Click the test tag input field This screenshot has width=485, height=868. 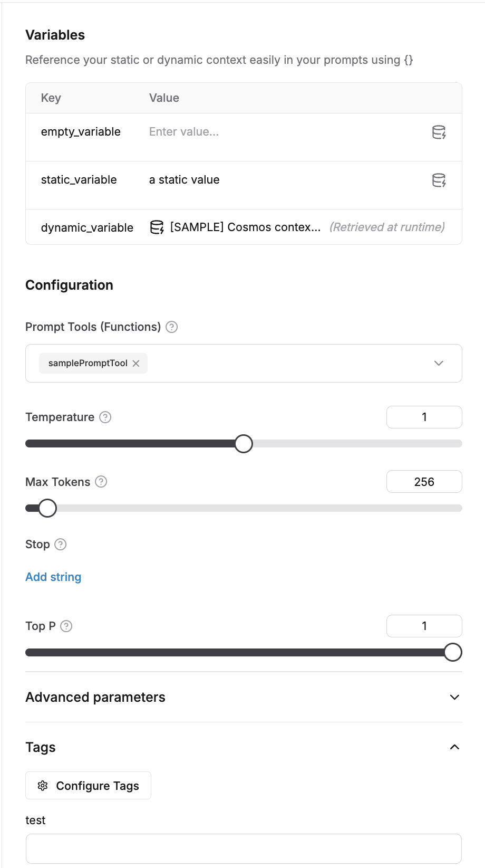[244, 848]
